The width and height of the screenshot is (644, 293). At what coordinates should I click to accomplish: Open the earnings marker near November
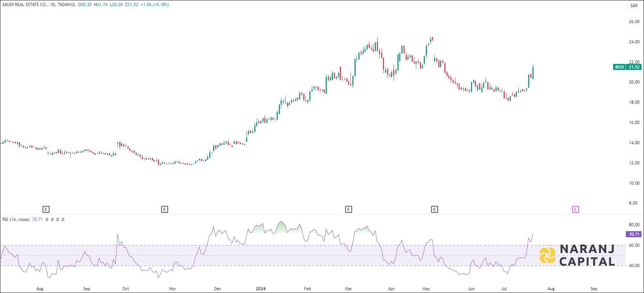tap(164, 210)
